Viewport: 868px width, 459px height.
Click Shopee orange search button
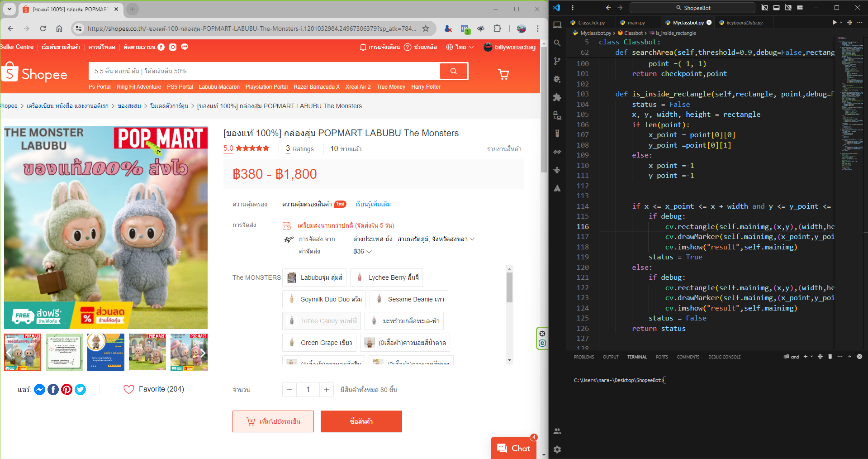click(454, 71)
